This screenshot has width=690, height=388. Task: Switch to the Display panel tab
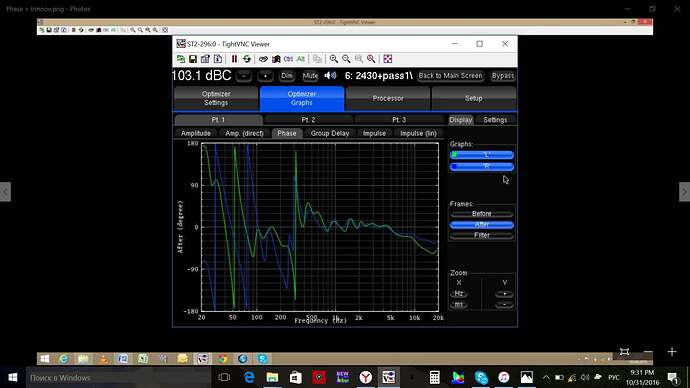pos(461,120)
